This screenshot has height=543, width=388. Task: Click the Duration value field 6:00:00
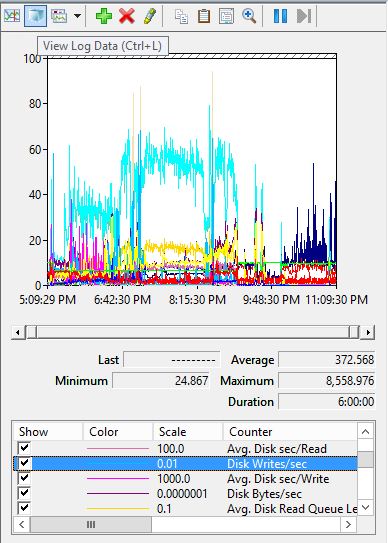pos(326,402)
